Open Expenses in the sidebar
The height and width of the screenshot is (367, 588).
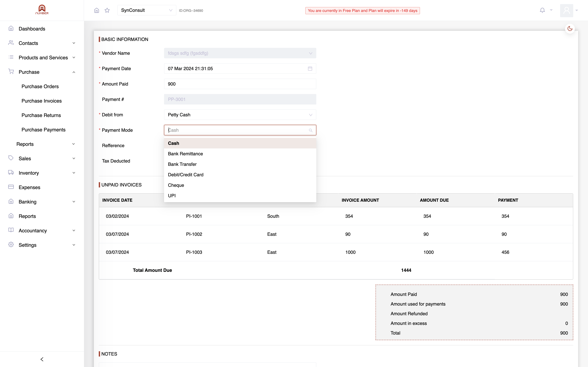tap(29, 187)
